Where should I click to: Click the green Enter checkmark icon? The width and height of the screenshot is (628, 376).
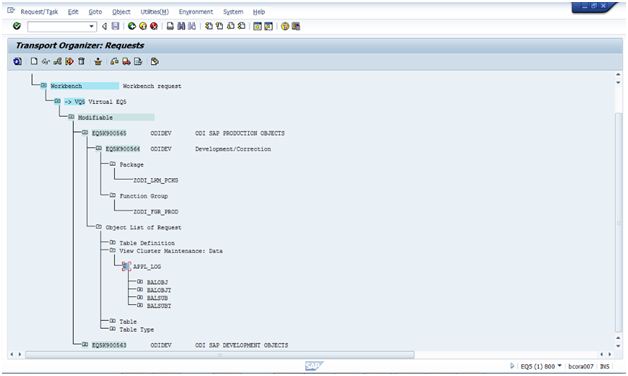(17, 26)
